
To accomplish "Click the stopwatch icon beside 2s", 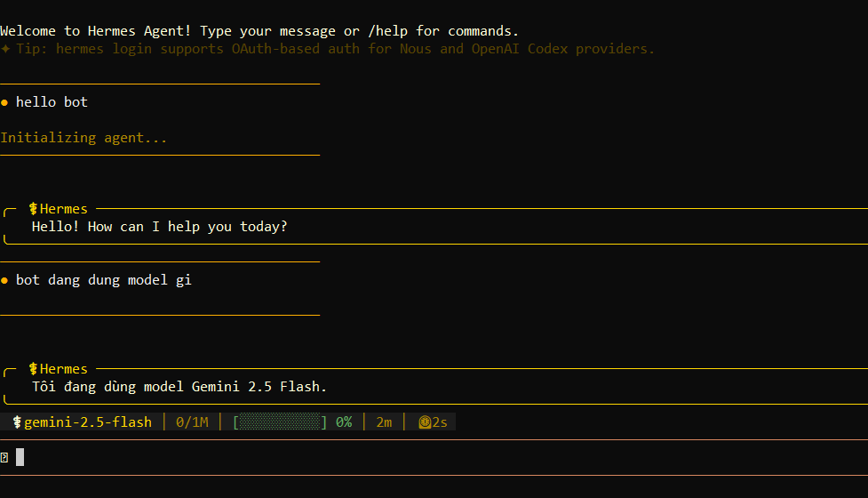I will [x=425, y=422].
